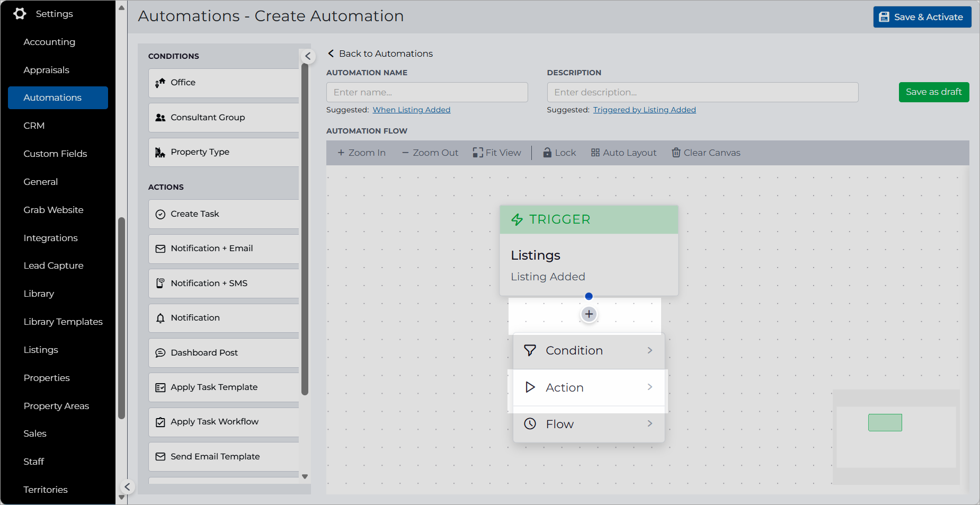Lock the automation canvas

tap(559, 153)
